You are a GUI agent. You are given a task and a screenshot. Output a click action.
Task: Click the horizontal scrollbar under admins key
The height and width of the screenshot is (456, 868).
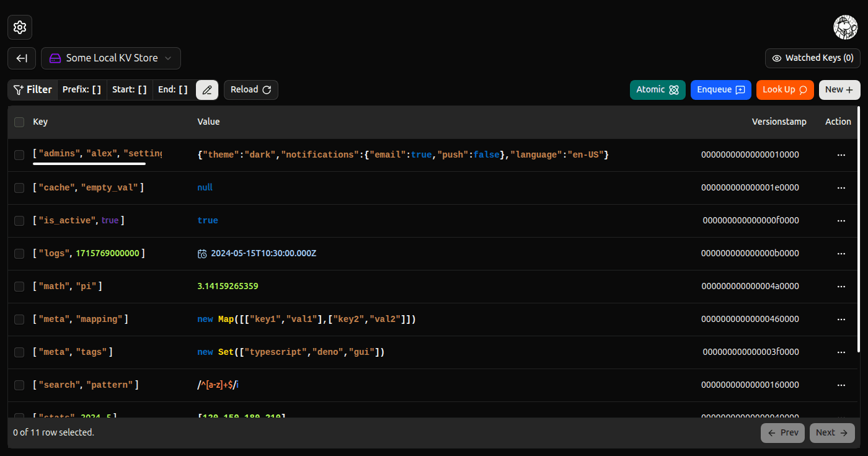89,164
